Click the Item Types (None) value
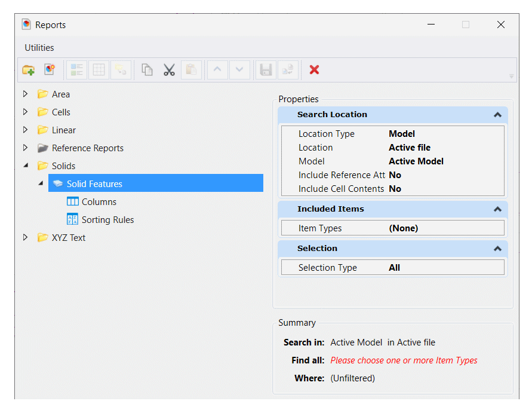 click(404, 228)
